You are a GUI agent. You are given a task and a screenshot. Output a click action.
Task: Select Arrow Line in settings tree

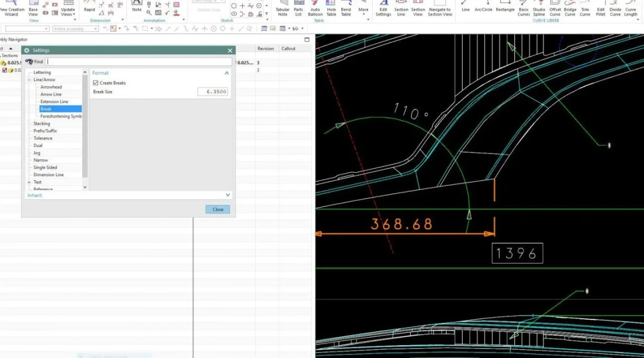[x=51, y=95]
